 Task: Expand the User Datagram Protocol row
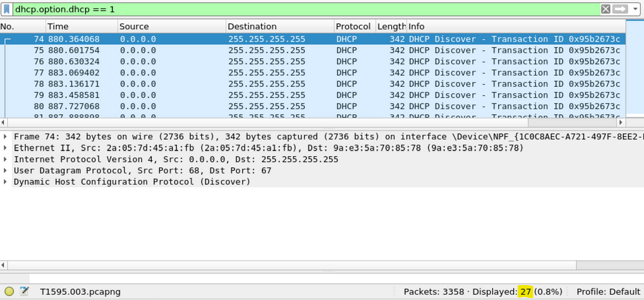point(5,171)
